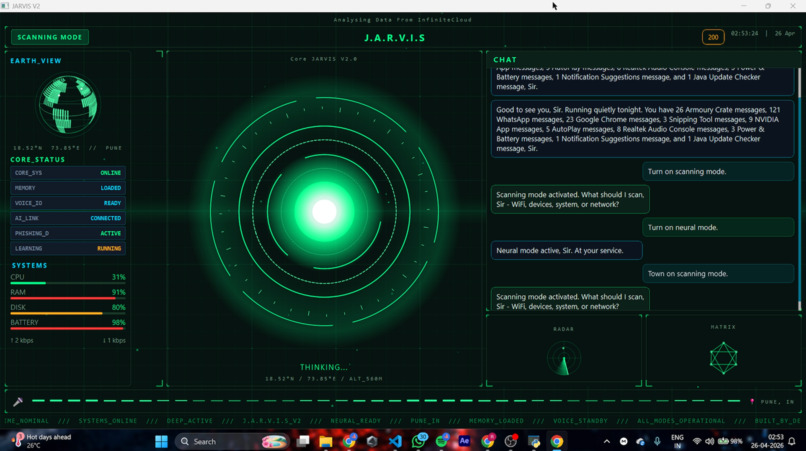The image size is (806, 451).
Task: Click the CORE_STATUS section heading
Action: (38, 159)
